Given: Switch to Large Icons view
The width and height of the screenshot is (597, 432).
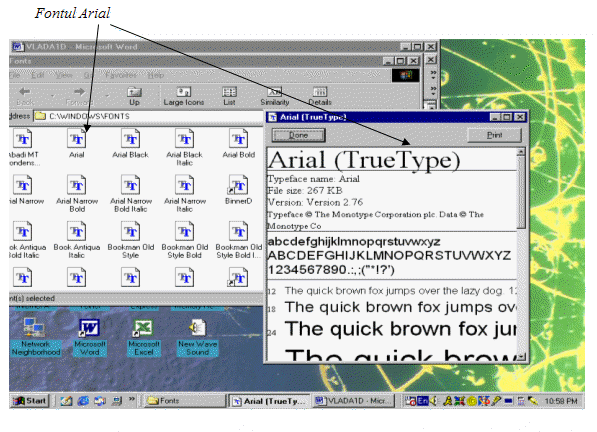Looking at the screenshot, I should coord(184,96).
